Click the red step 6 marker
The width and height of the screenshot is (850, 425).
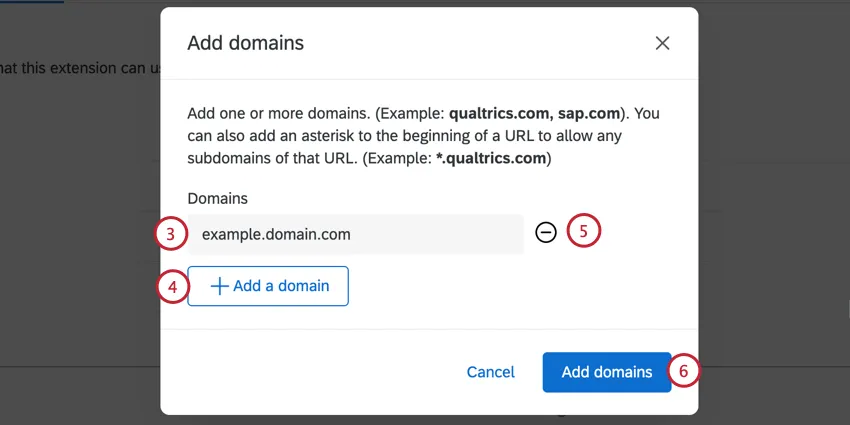point(683,371)
